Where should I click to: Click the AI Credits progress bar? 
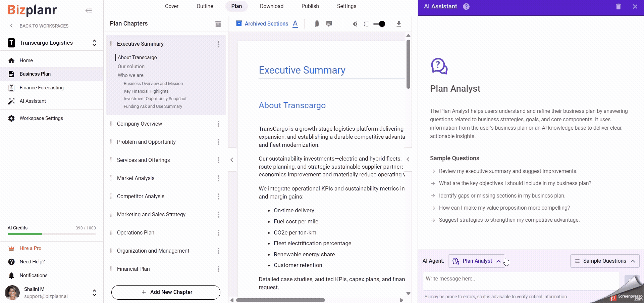[52, 234]
